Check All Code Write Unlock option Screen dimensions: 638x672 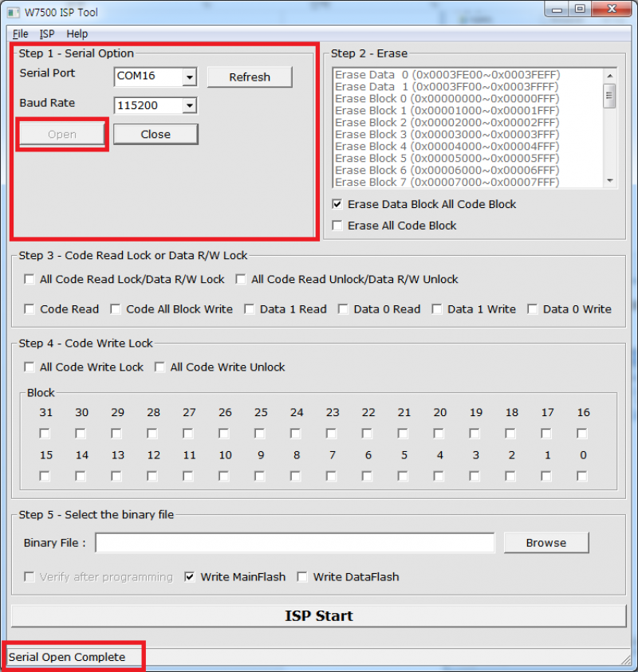(x=160, y=367)
